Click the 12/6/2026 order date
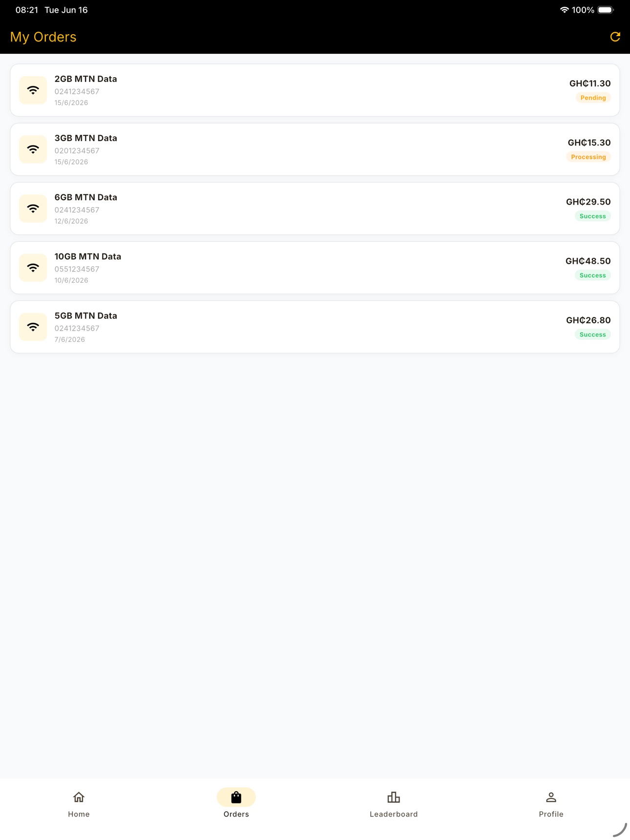The height and width of the screenshot is (840, 630). (x=71, y=221)
